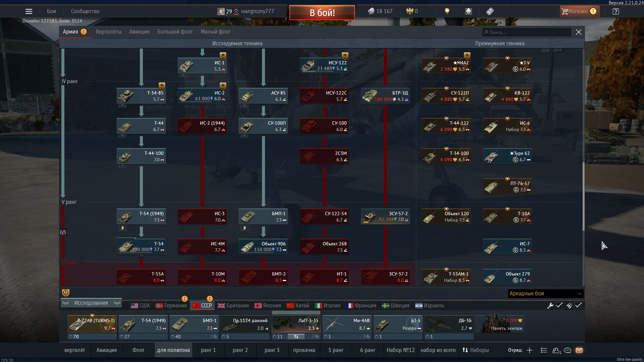Click the player avatar portrait
The width and height of the screenshot is (644, 362).
click(221, 11)
